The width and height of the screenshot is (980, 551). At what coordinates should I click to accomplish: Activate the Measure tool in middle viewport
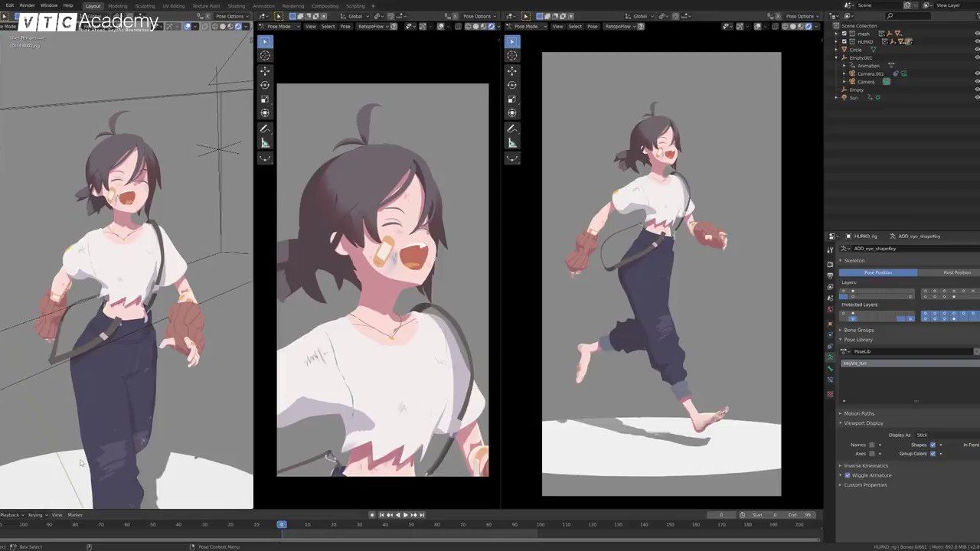(x=265, y=143)
